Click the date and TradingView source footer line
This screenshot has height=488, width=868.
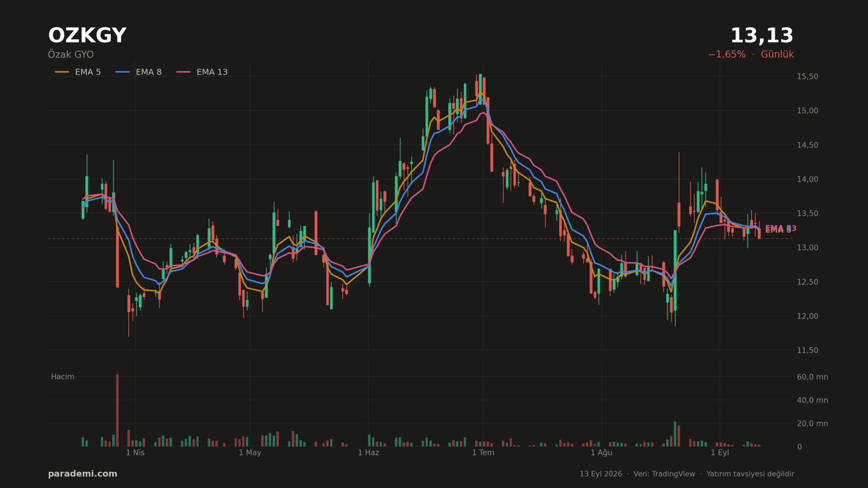tap(687, 474)
